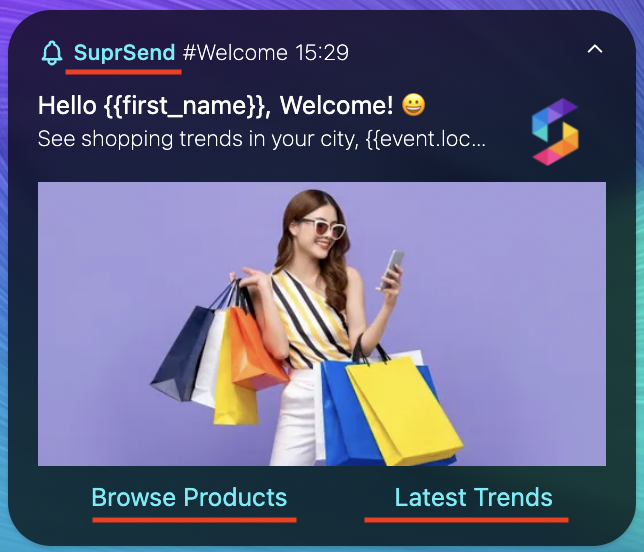Open the Browse Products action
The height and width of the screenshot is (552, 644).
click(x=189, y=497)
